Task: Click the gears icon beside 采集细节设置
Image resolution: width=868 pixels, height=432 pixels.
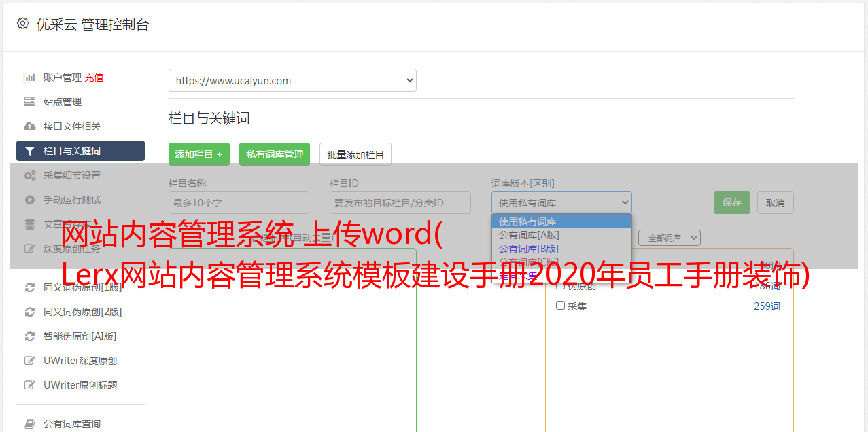Action: click(29, 175)
